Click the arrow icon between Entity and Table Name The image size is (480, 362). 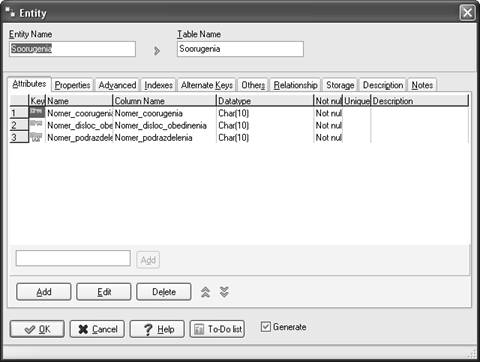157,51
